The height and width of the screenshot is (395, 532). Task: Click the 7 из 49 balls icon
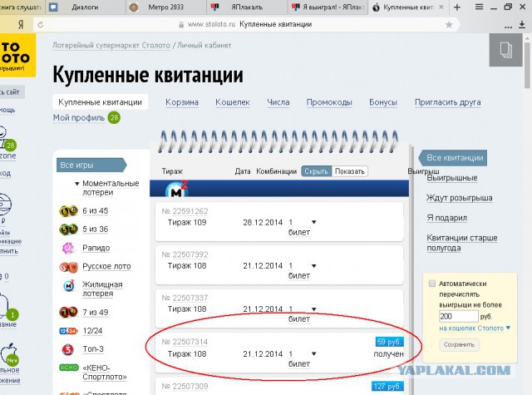(68, 312)
